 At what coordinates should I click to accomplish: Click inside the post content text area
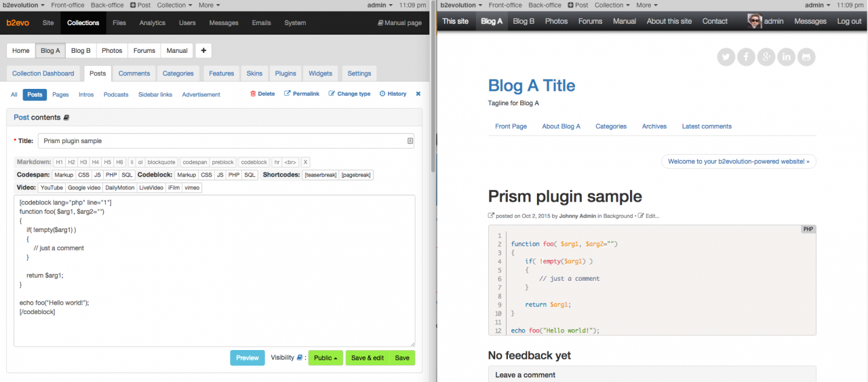pyautogui.click(x=214, y=271)
